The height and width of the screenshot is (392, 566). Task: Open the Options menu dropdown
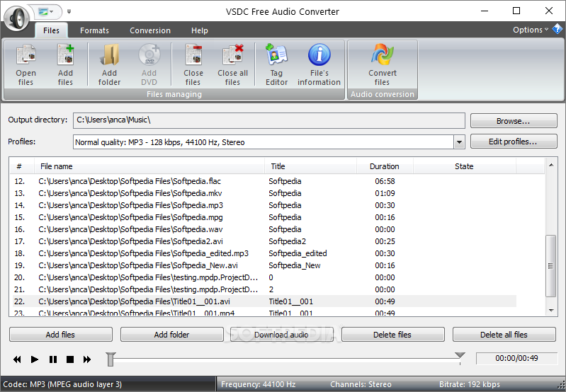531,30
